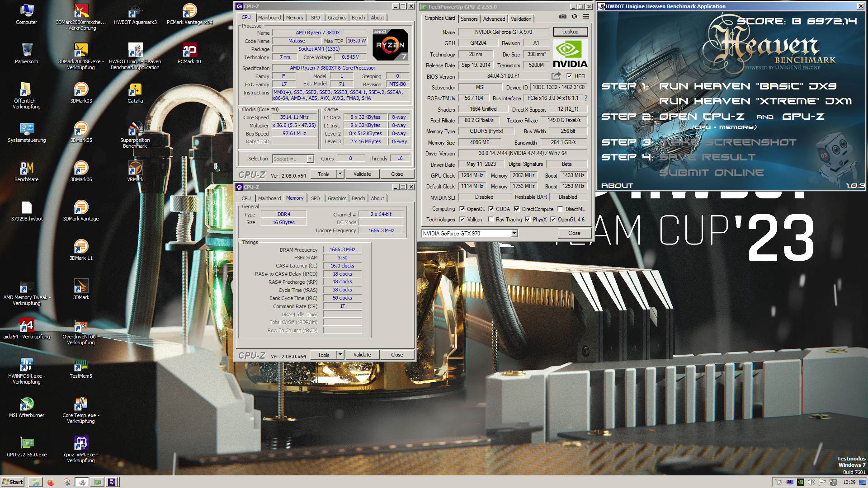Launch PCMark 10 desktop shortcut
Viewport: 868px width, 488px height.
point(189,53)
